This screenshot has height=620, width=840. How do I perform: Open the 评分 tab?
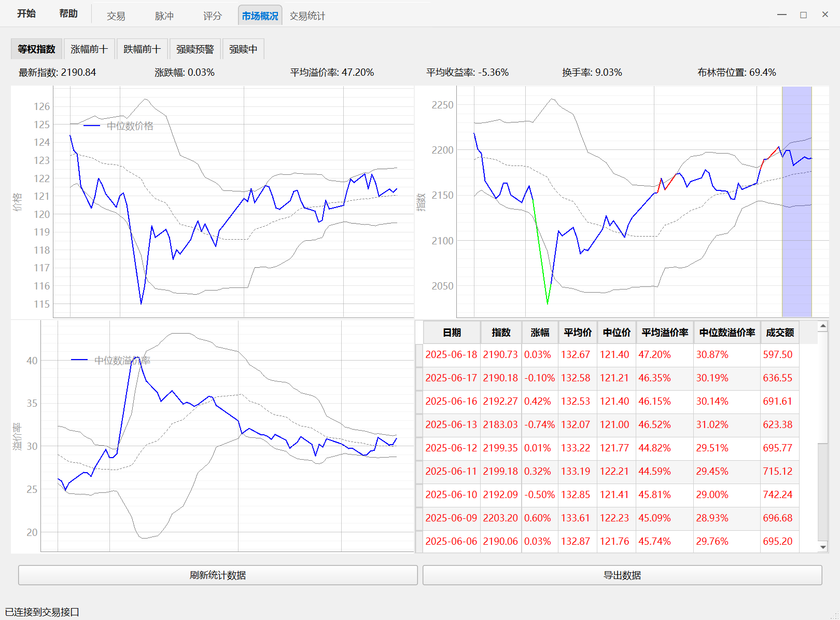click(212, 16)
